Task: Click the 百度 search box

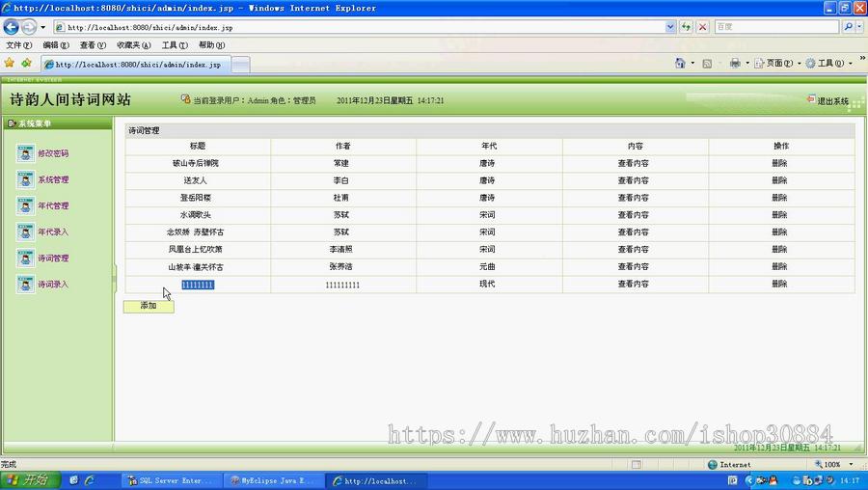Action: point(776,27)
